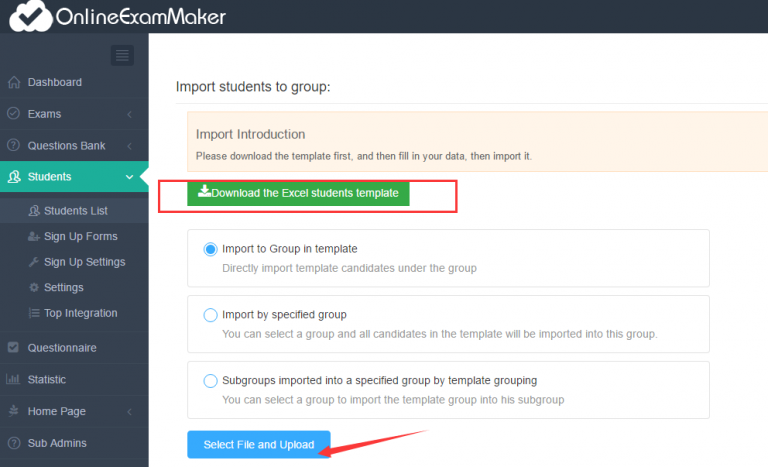This screenshot has width=768, height=467.
Task: Collapse the Students menu chevron
Action: 129,177
